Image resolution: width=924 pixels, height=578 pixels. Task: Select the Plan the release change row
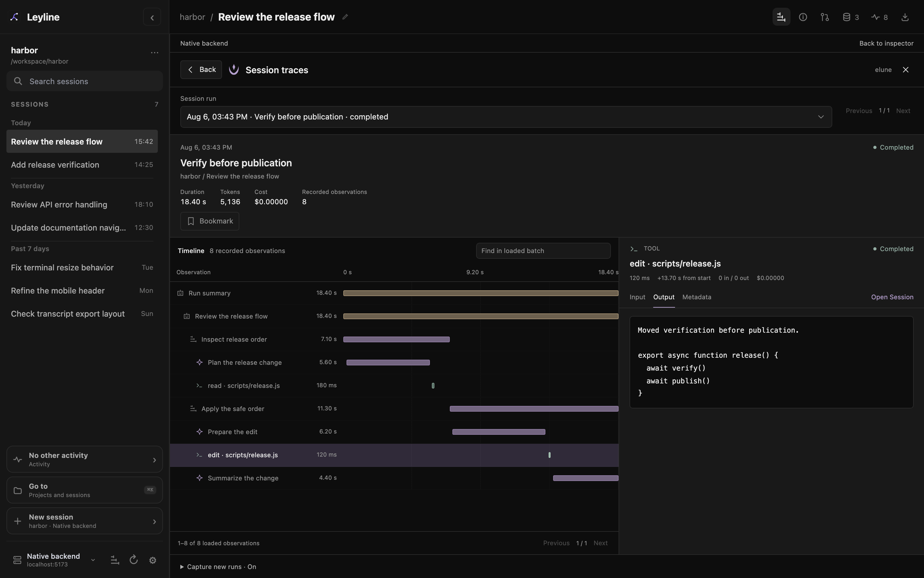(x=394, y=363)
